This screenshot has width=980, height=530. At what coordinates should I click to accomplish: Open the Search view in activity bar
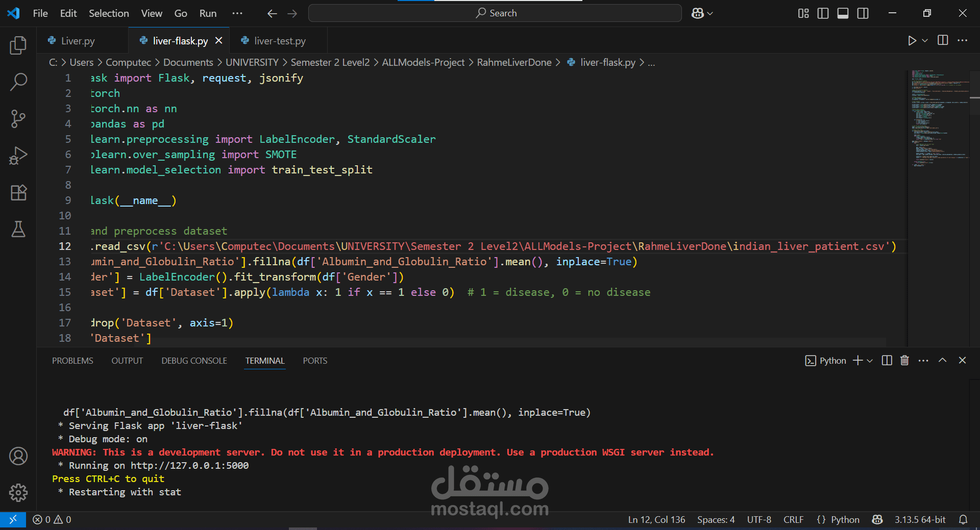(x=18, y=82)
